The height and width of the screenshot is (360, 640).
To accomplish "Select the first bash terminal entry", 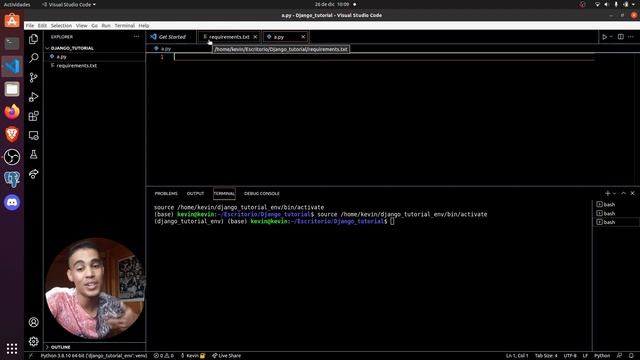I will 615,204.
